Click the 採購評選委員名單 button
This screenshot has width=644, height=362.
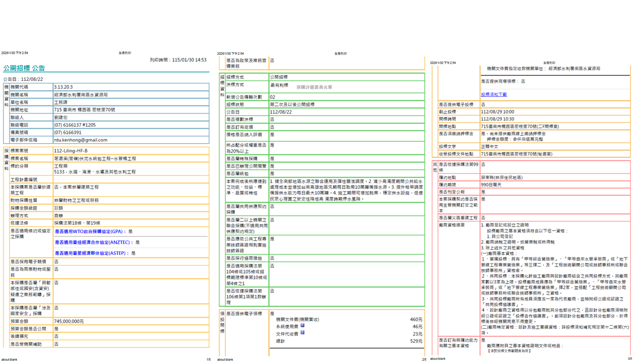point(314,87)
